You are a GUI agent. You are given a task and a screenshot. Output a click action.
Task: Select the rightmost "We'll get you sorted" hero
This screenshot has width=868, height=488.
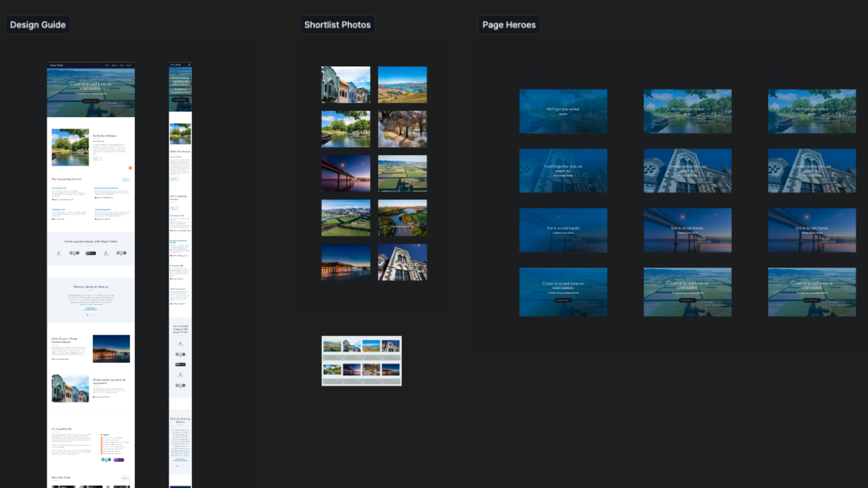812,111
